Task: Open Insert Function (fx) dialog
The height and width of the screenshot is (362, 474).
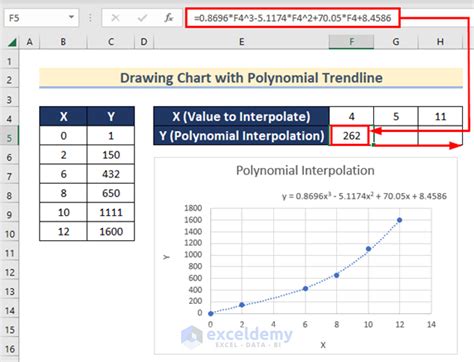Action: pos(169,18)
